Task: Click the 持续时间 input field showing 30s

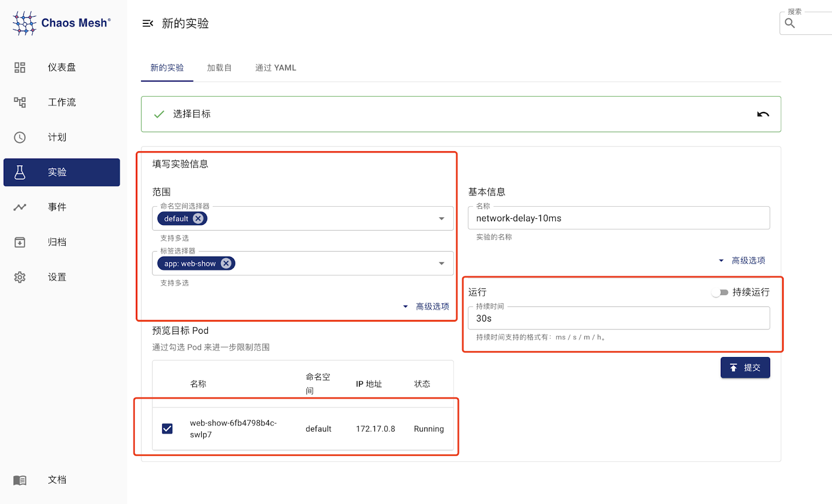Action: [619, 318]
